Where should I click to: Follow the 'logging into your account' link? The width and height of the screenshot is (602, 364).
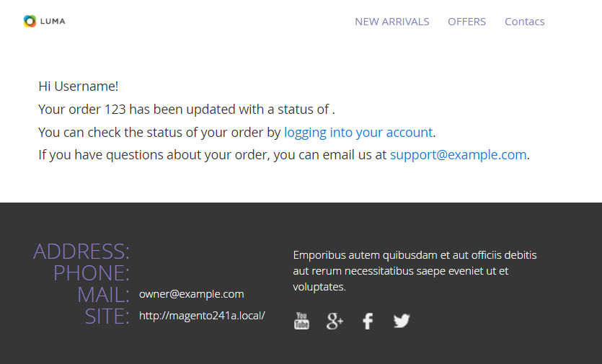[x=358, y=132]
